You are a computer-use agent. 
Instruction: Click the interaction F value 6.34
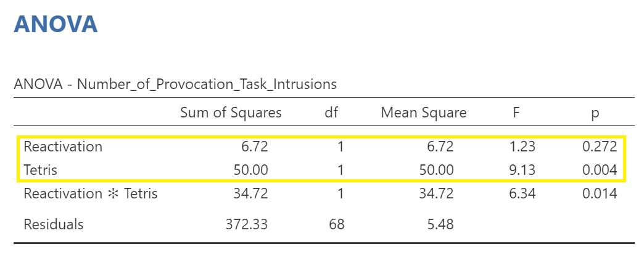tap(522, 193)
